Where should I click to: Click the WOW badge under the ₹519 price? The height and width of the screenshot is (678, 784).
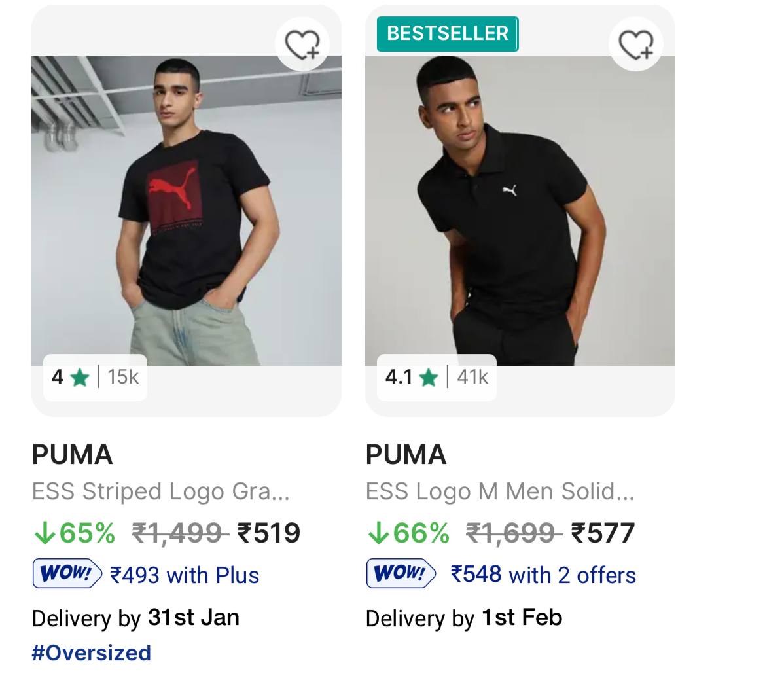(67, 574)
